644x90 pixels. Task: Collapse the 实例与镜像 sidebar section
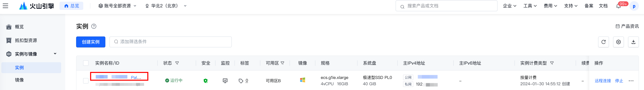click(55, 54)
